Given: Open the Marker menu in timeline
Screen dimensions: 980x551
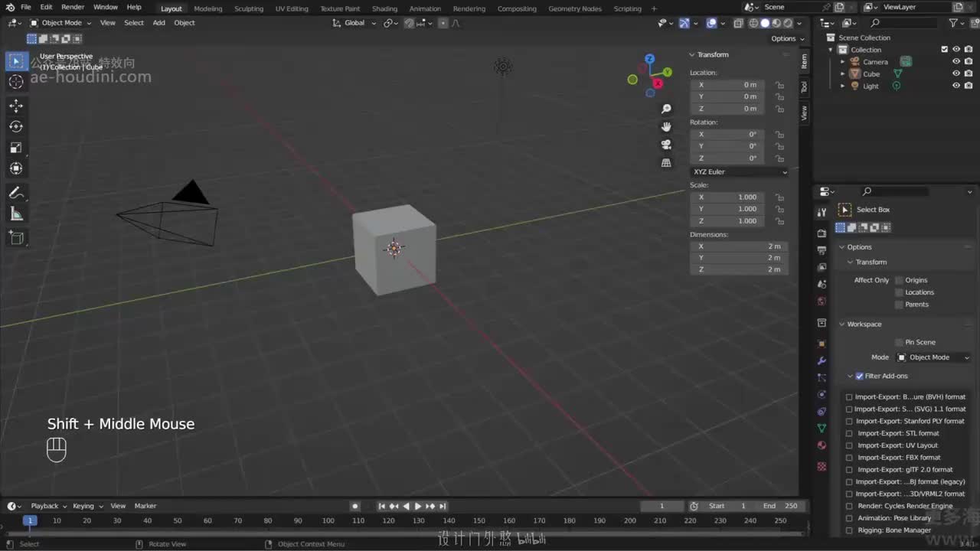Looking at the screenshot, I should (x=145, y=506).
